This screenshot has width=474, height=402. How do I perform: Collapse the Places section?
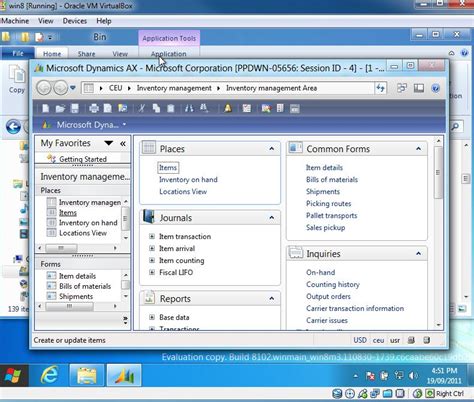tap(272, 149)
